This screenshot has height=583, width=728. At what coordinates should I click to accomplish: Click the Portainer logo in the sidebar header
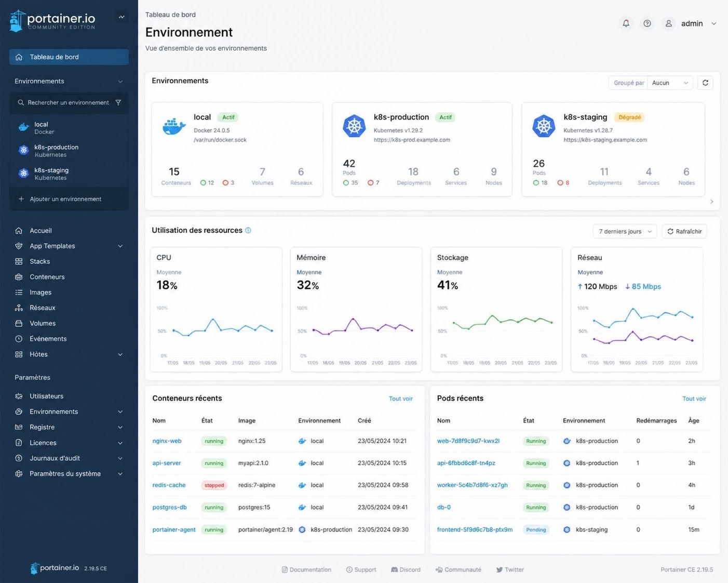click(x=52, y=20)
